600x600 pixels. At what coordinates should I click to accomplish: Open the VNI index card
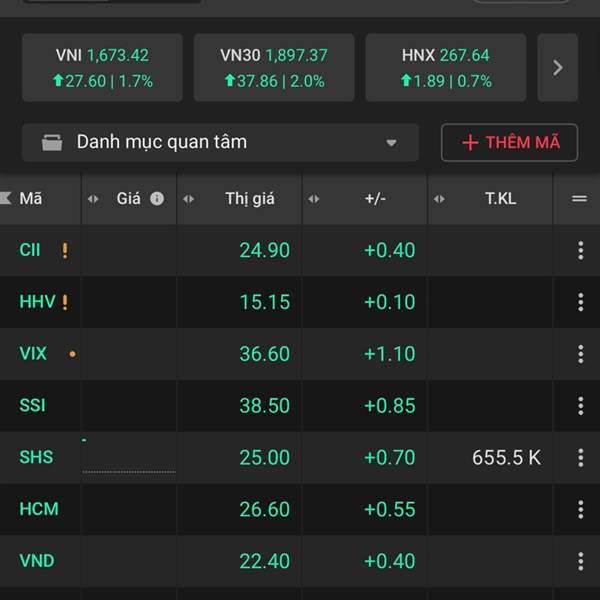pos(102,68)
